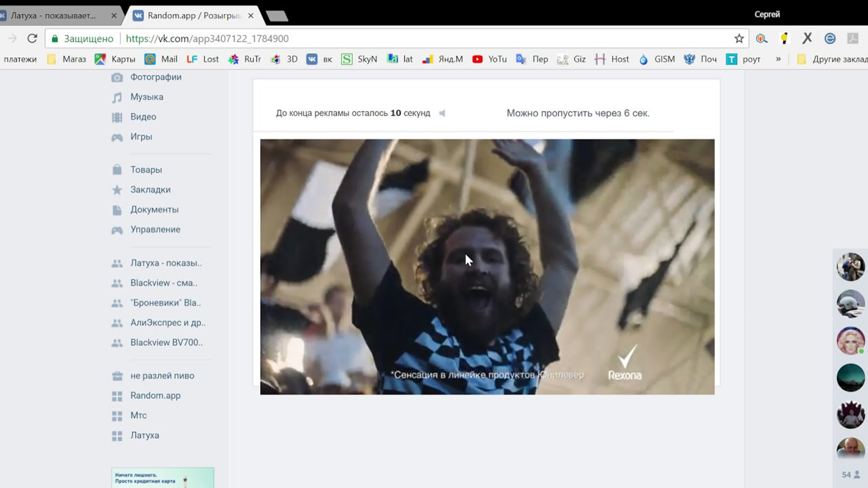This screenshot has width=868, height=488.
Task: Open Random.app in the sidebar
Action: point(155,396)
